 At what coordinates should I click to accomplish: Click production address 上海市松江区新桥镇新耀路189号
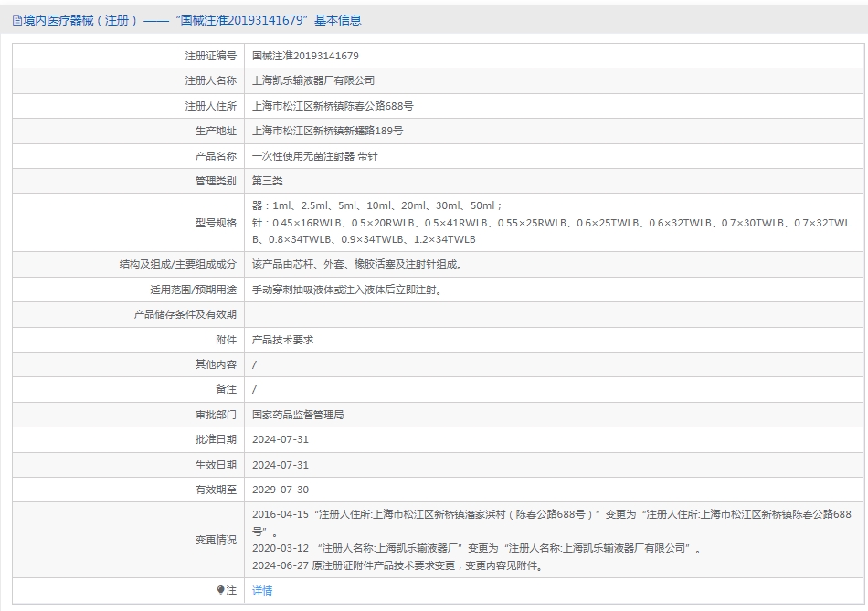coord(328,131)
